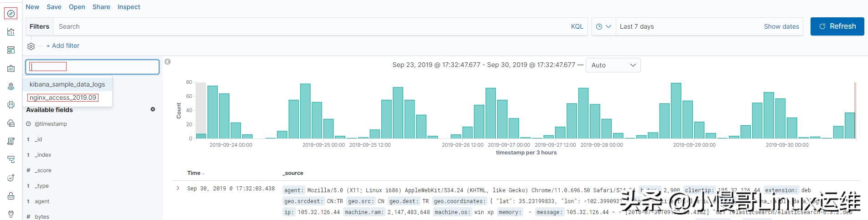Click Show dates link
Viewport: 868px width, 220px height.
(781, 26)
